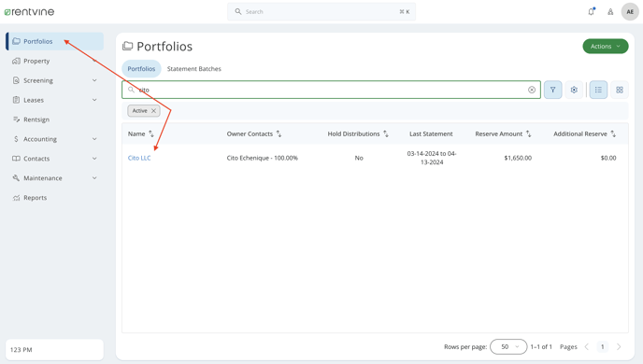
Task: Select the Cito Echenique - 100.00% cell
Action: point(263,158)
